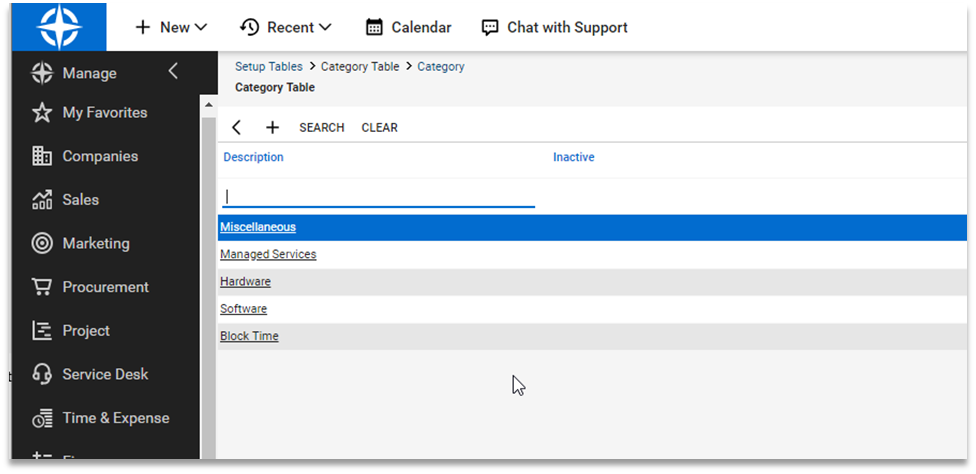Image resolution: width=976 pixels, height=474 pixels.
Task: Collapse the Manage sidebar chevron
Action: (173, 71)
